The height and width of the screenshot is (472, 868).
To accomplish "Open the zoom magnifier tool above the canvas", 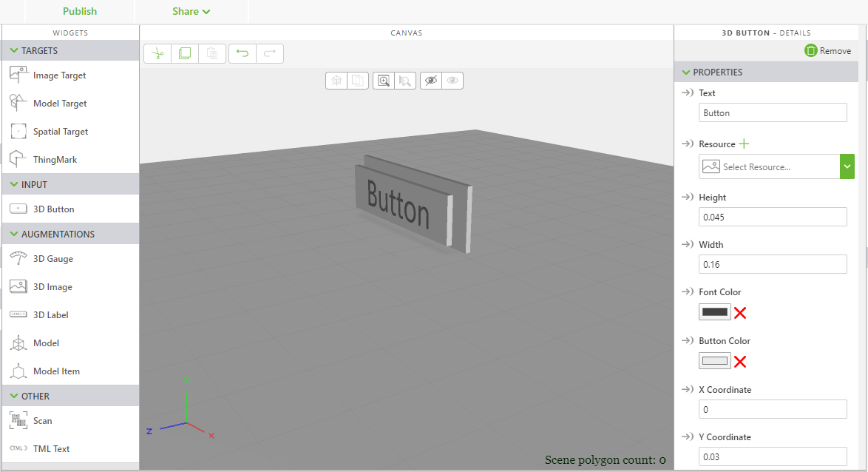I will pyautogui.click(x=384, y=80).
